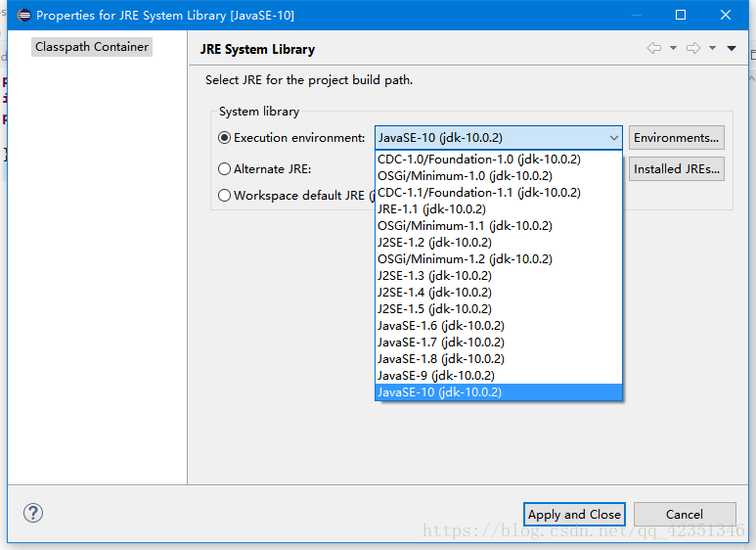The width and height of the screenshot is (756, 550).
Task: Select the Workspace default JRE radio button
Action: point(224,196)
